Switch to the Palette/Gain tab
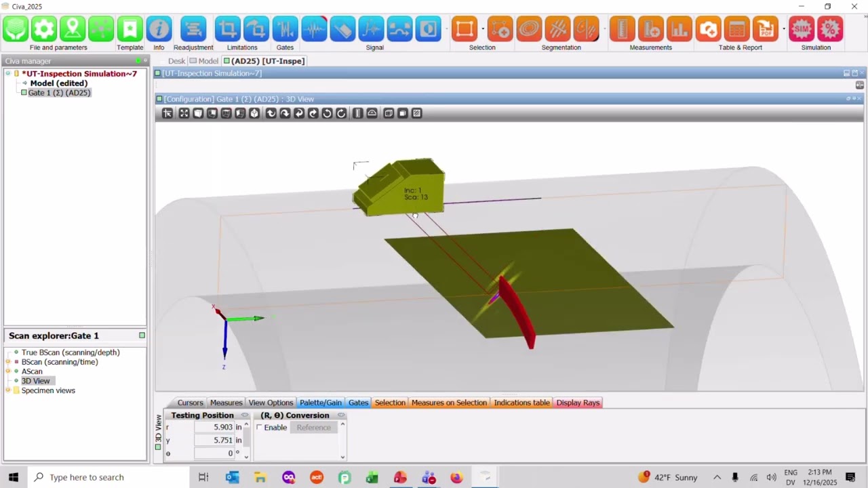This screenshot has height=488, width=868. [321, 403]
